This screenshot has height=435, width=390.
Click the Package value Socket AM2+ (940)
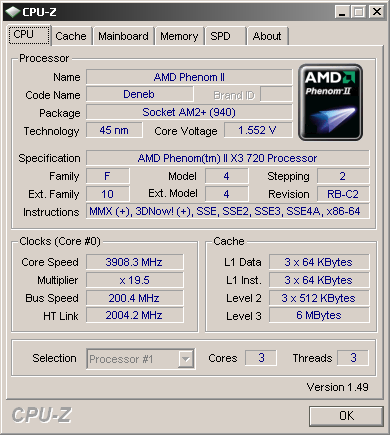[x=189, y=112]
